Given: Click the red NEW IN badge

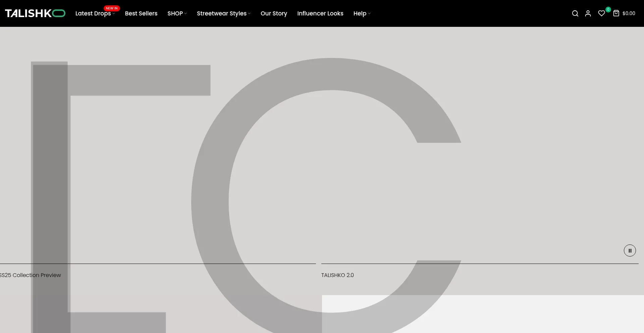Looking at the screenshot, I should [x=112, y=8].
